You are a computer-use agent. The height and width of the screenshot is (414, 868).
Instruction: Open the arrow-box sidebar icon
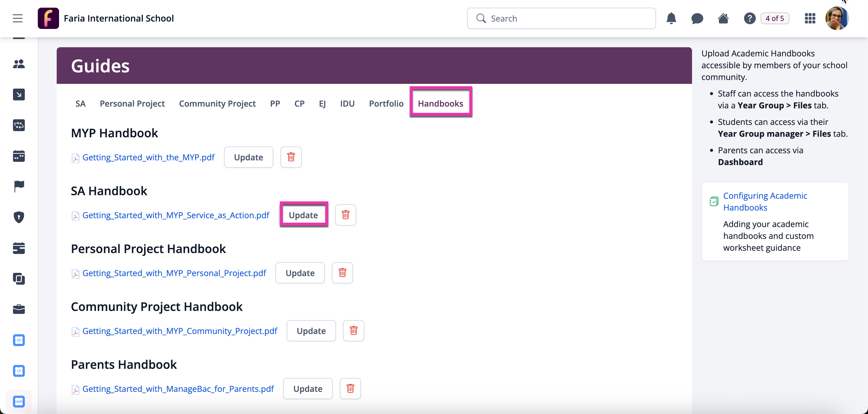[x=19, y=94]
